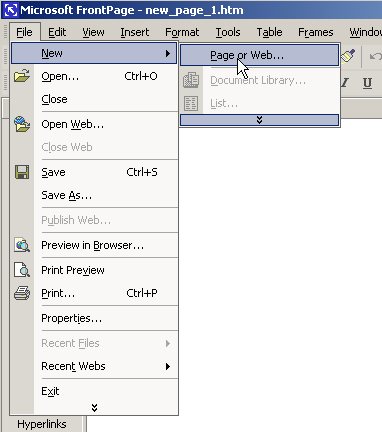This screenshot has height=432, width=382.
Task: Toggle the Underline formatting button
Action: click(367, 83)
